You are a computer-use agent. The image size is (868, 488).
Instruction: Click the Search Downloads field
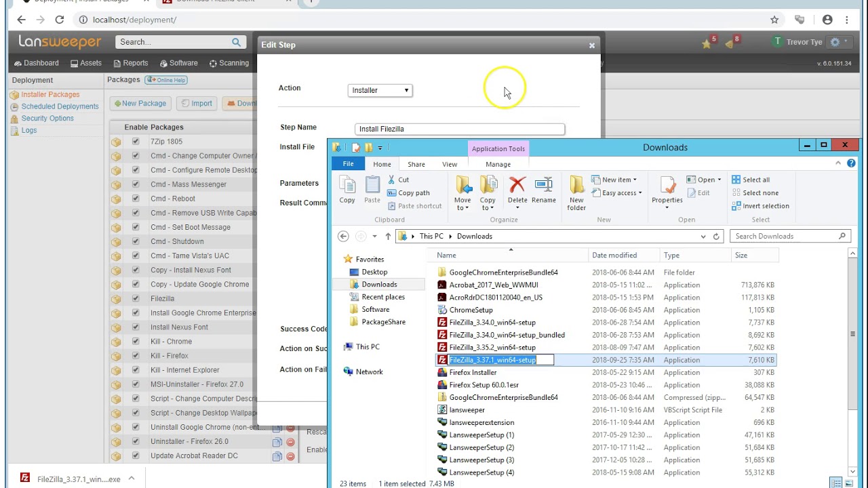click(791, 237)
